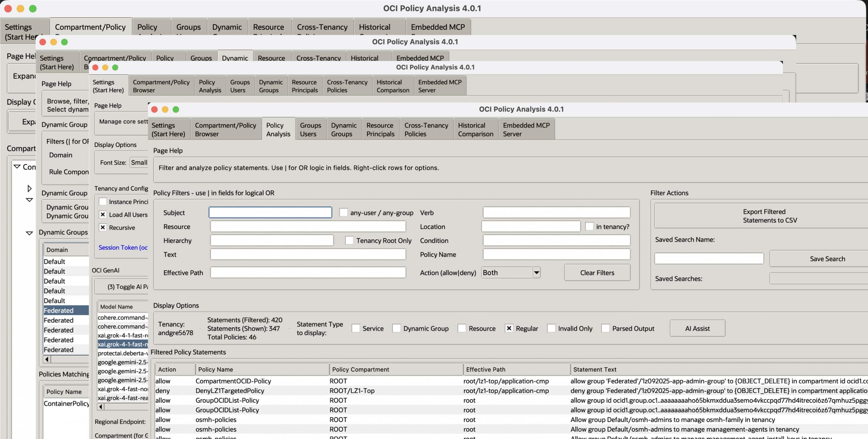The height and width of the screenshot is (439, 868).
Task: Click the Clear Filters button
Action: click(597, 272)
